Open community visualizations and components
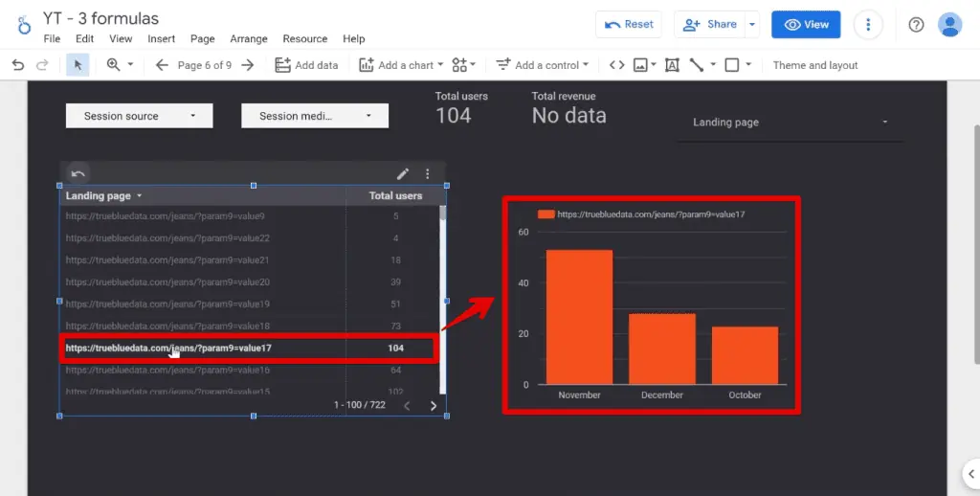 [x=464, y=65]
